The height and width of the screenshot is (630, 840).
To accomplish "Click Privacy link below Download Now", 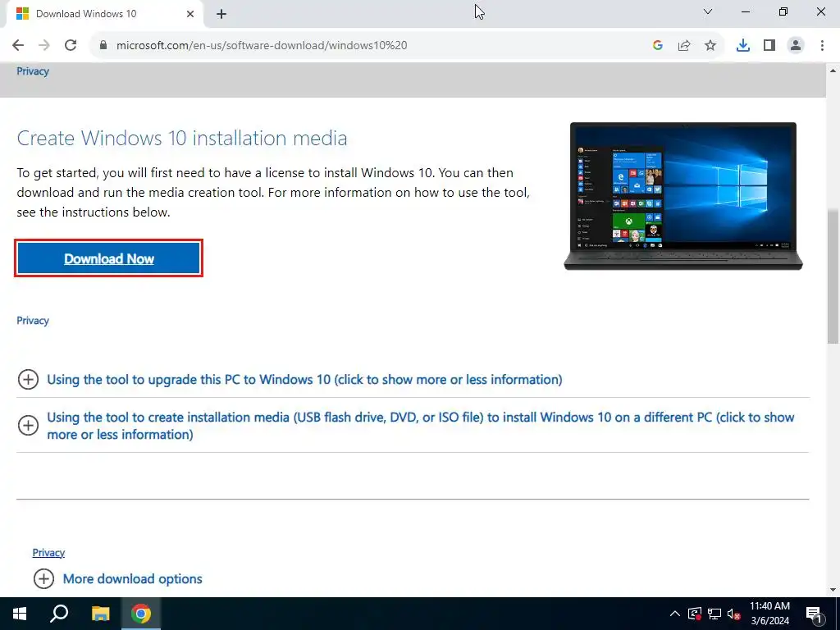I will pos(33,321).
